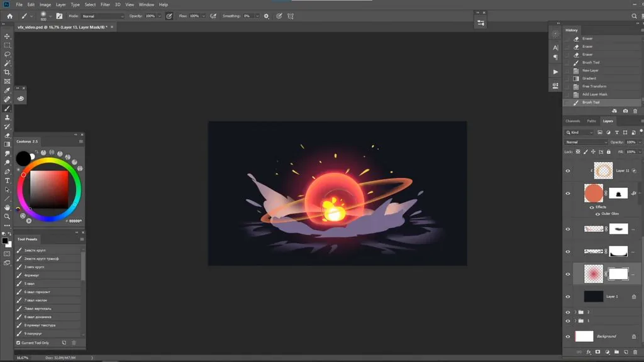Toggle Outer Glow effect visibility
644x362 pixels.
click(597, 214)
